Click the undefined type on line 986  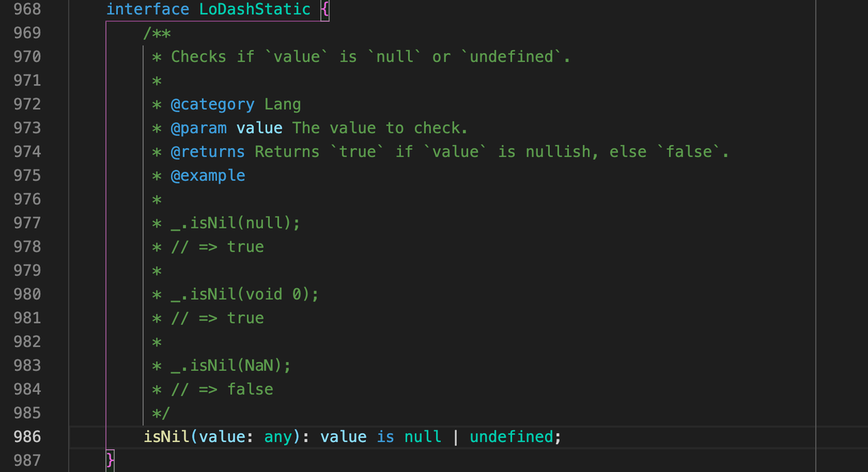pos(511,437)
